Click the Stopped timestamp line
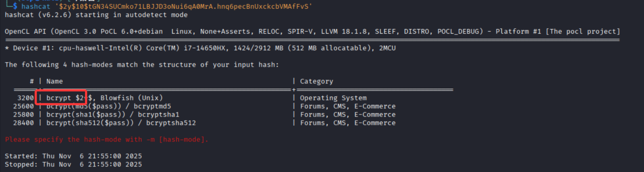Viewport: 644px width, 172px height. (73, 165)
